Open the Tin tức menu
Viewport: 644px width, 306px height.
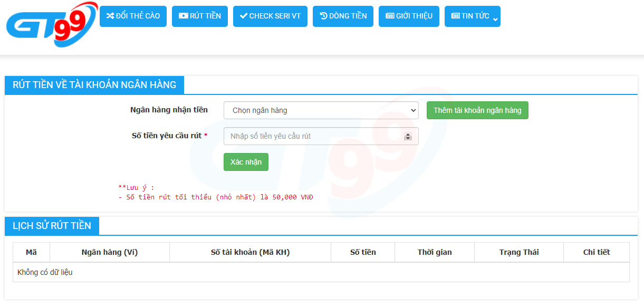pyautogui.click(x=473, y=16)
